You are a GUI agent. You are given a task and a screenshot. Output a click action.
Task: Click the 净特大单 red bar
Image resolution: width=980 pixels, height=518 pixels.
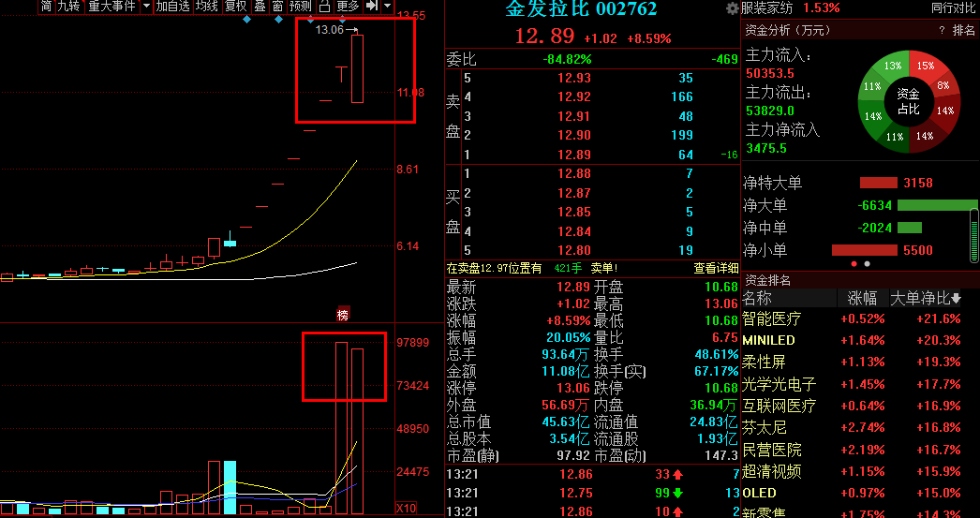(x=879, y=183)
